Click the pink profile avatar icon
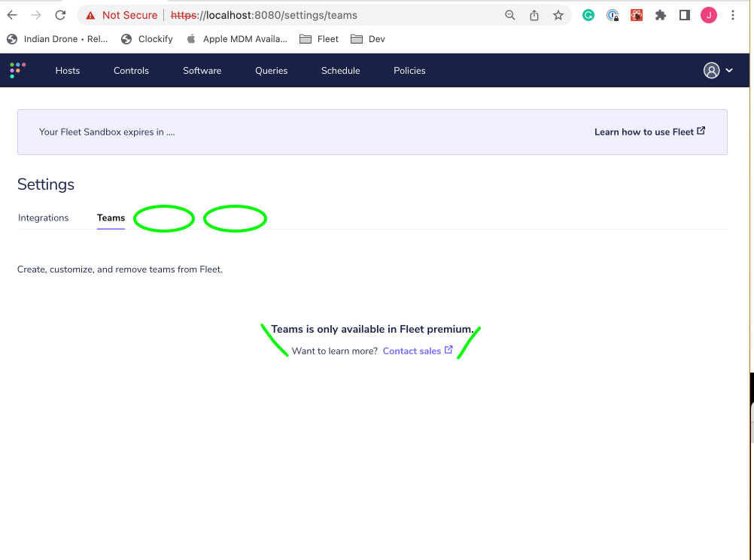The image size is (754, 560). [x=708, y=14]
